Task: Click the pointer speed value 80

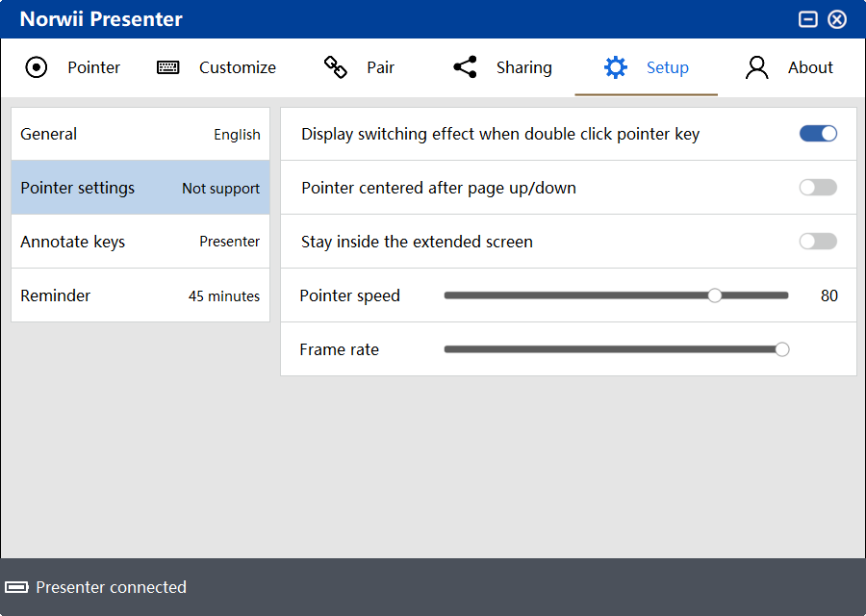Action: pyautogui.click(x=829, y=295)
